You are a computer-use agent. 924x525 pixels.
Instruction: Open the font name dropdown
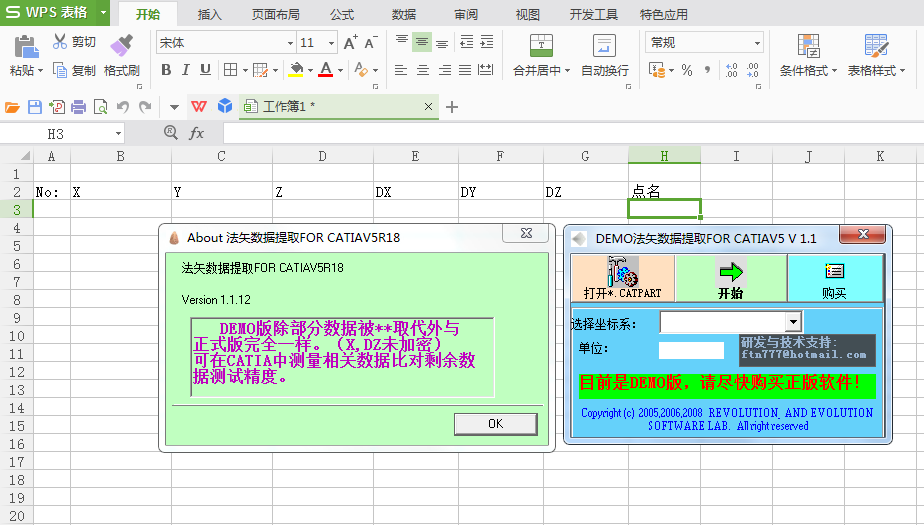pos(290,43)
